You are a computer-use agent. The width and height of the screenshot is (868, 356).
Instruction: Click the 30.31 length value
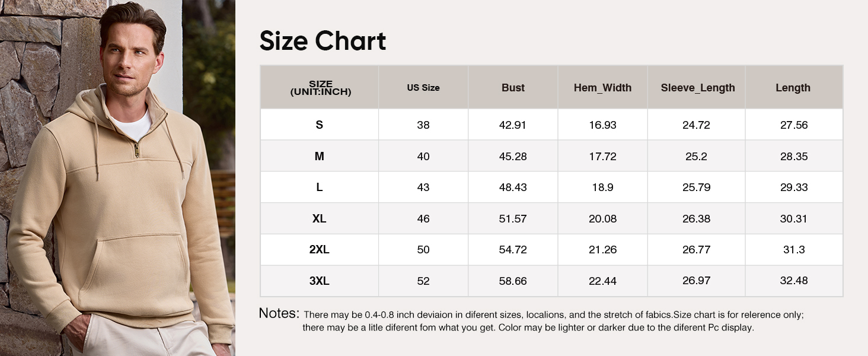pos(794,219)
